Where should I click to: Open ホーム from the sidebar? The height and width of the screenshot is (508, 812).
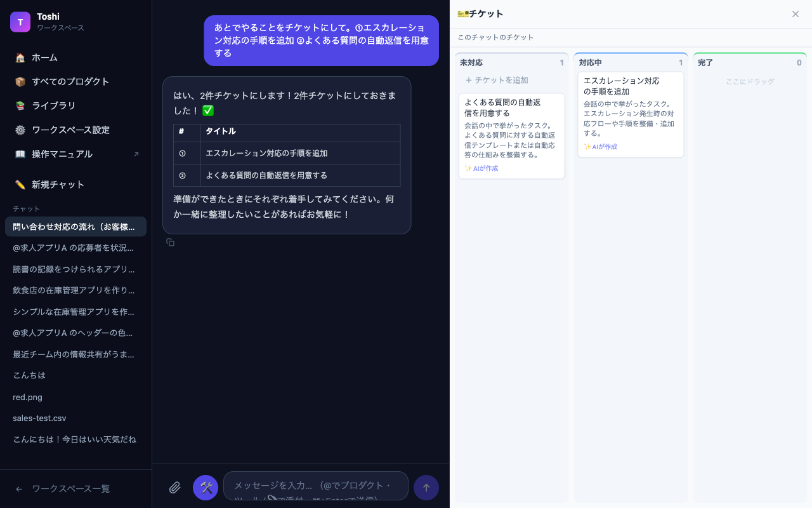pos(76,57)
